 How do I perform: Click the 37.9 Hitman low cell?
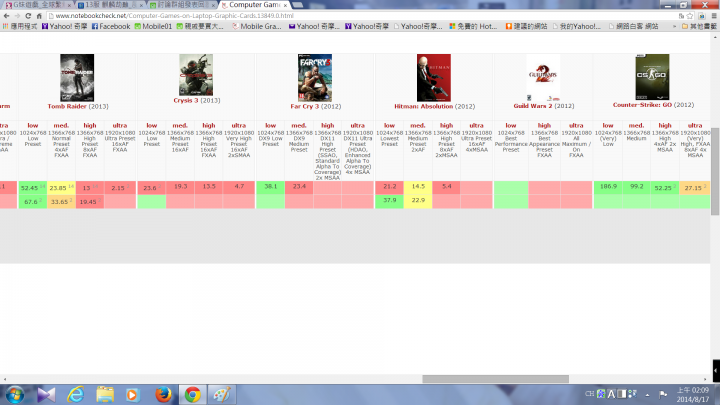tap(389, 200)
